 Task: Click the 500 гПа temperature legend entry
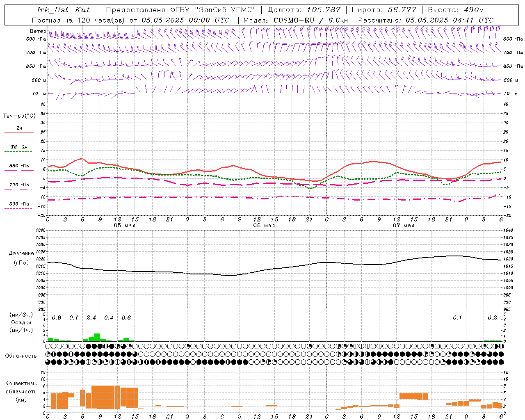[x=19, y=204]
